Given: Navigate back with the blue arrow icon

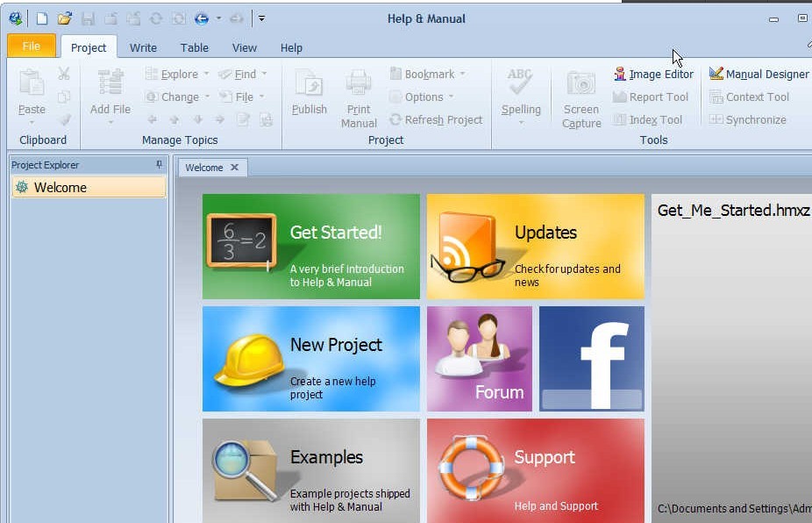Looking at the screenshot, I should pyautogui.click(x=202, y=18).
